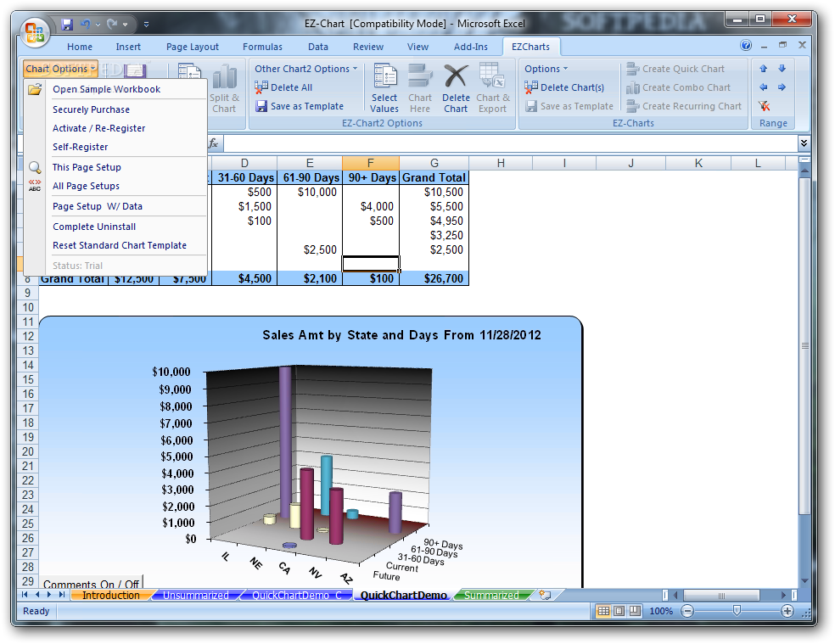835x644 pixels.
Task: Switch to Normal view in status bar
Action: [x=603, y=611]
